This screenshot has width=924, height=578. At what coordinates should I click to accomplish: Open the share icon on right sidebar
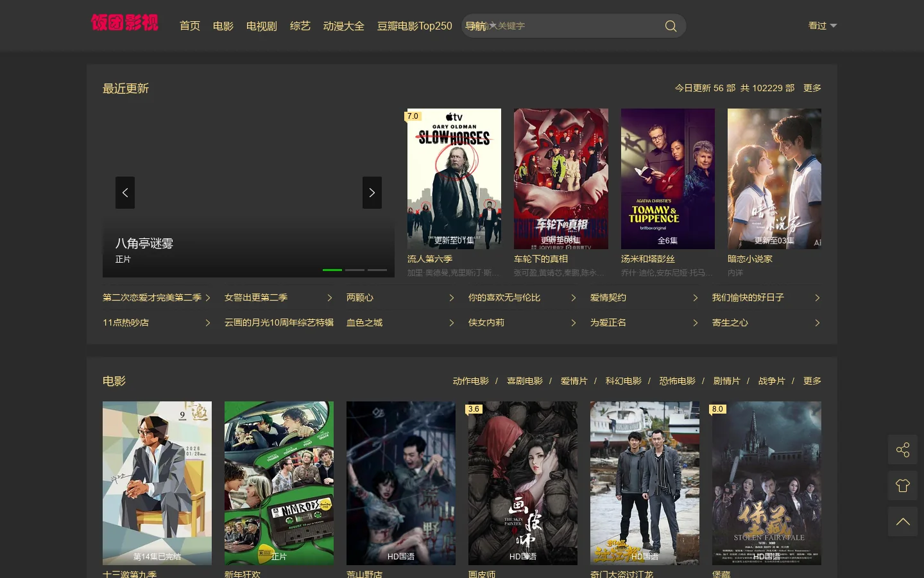[x=903, y=450]
